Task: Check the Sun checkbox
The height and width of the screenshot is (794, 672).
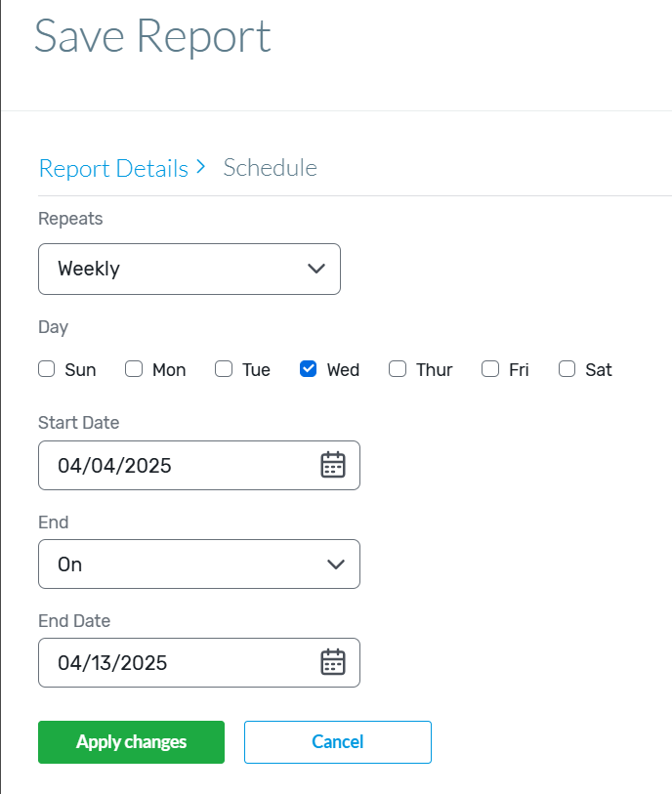Action: coord(47,368)
